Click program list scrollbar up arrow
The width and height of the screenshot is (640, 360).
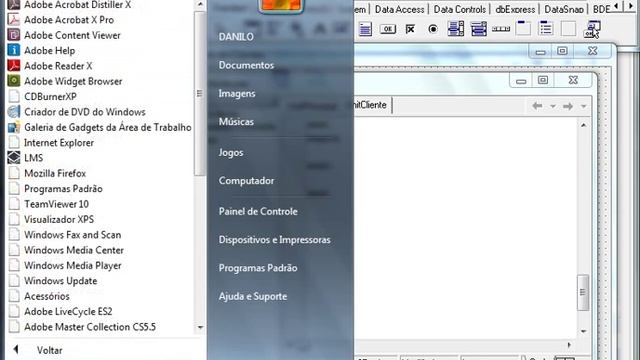200,4
